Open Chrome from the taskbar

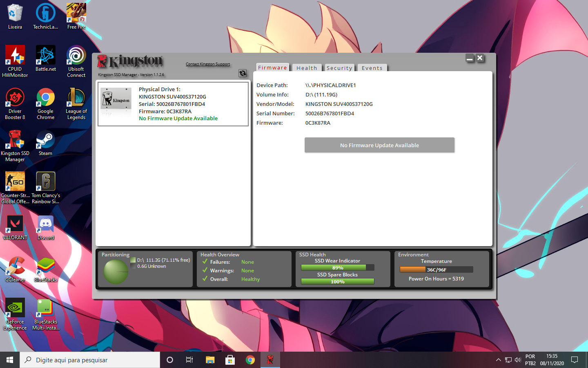250,360
